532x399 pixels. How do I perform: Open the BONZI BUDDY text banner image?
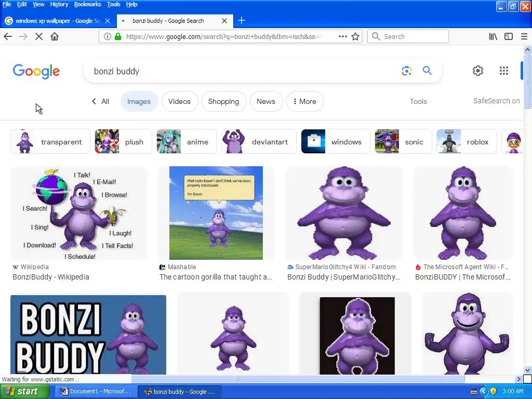coord(88,335)
